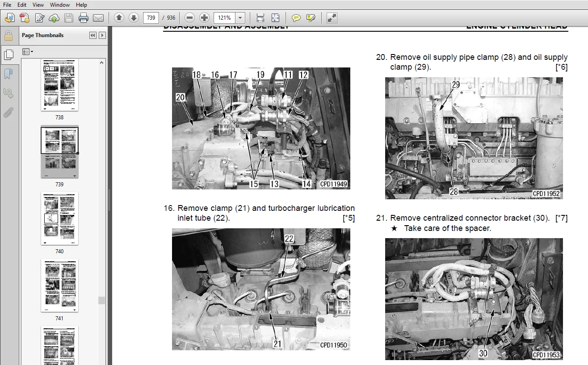Click the thumbnails panel scroll up arrow
Viewport: 588px width, 365px height.
[102, 63]
